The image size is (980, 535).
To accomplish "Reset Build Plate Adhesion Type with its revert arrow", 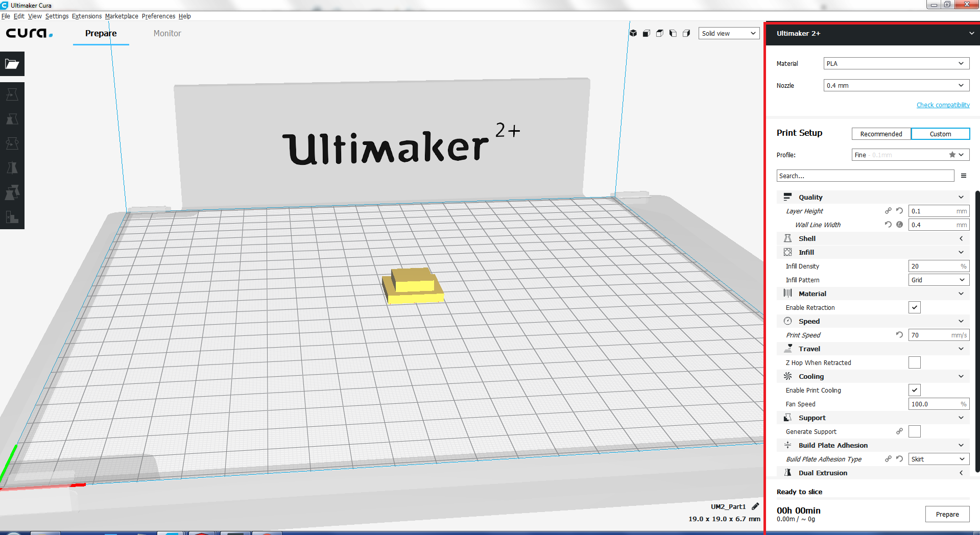I will click(900, 459).
